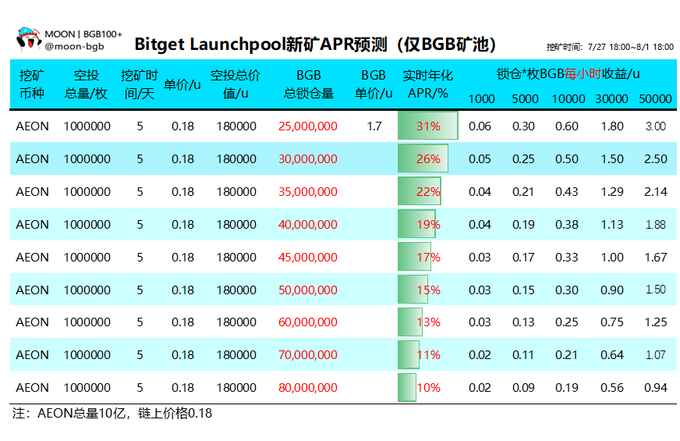
Task: Click the 0.60 hourly earnings cell
Action: pos(567,126)
